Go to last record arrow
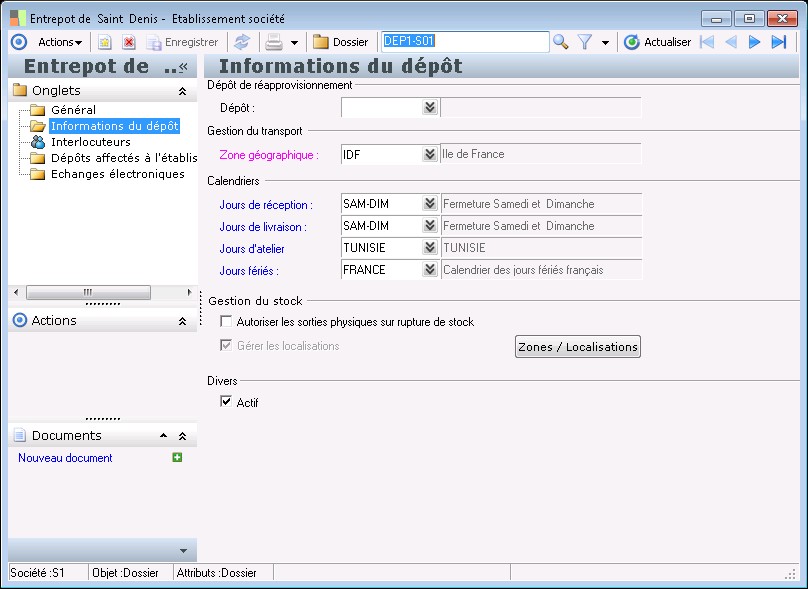 click(x=779, y=42)
